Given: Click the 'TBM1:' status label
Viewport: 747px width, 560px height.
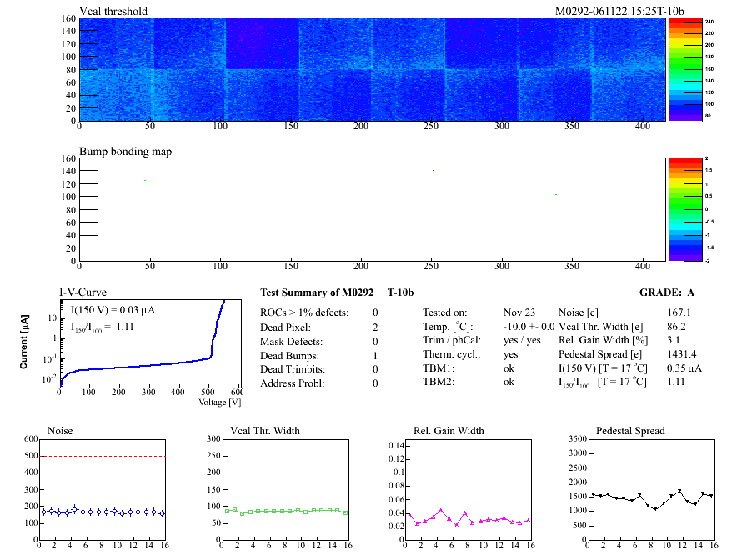Looking at the screenshot, I should [438, 367].
